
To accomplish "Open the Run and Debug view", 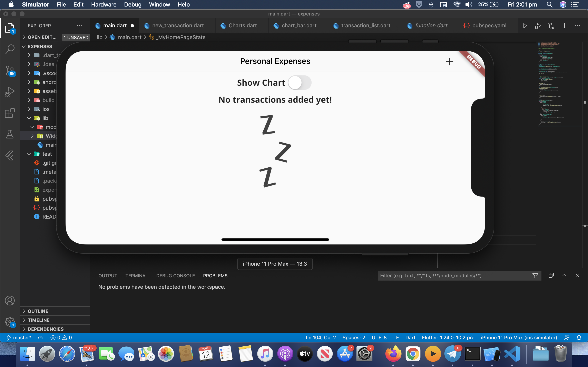I will (x=10, y=92).
